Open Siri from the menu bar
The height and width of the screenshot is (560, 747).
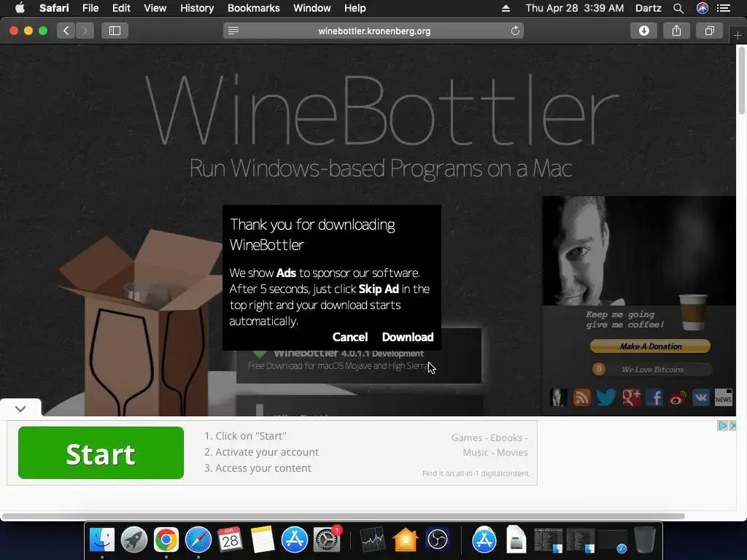tap(703, 8)
